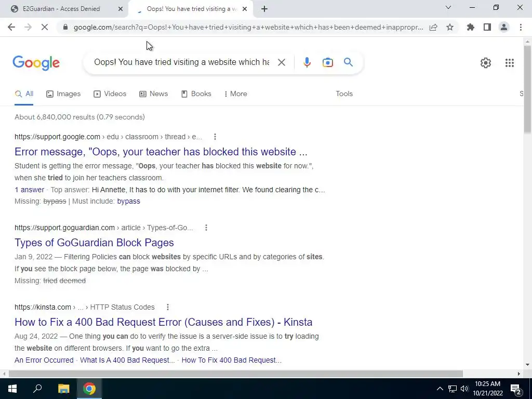Start voice search with microphone icon
This screenshot has height=399, width=532.
pyautogui.click(x=307, y=62)
